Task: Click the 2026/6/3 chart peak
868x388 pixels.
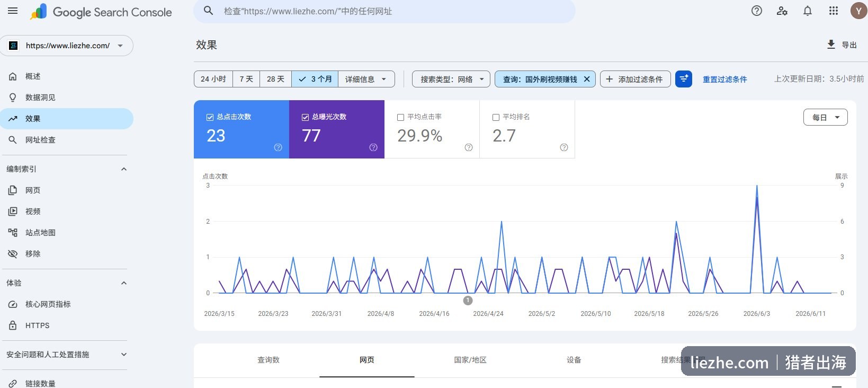Action: pos(757,186)
